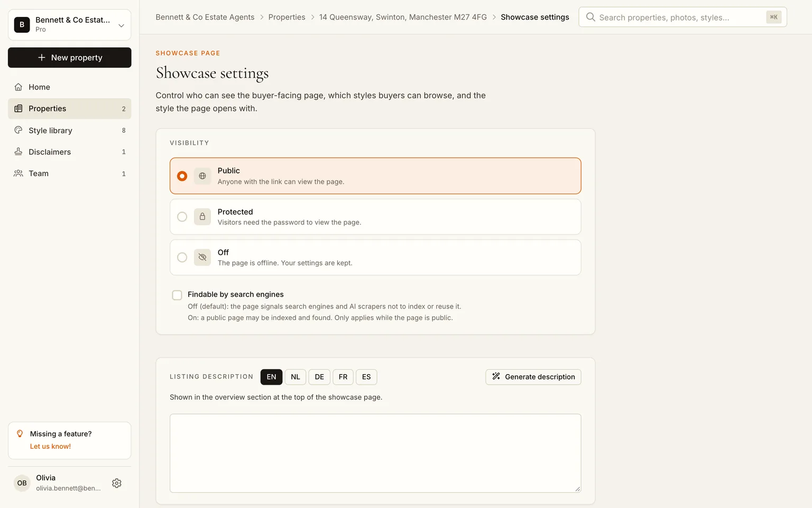Image resolution: width=812 pixels, height=508 pixels.
Task: Click 'The page is offline' description
Action: [285, 263]
